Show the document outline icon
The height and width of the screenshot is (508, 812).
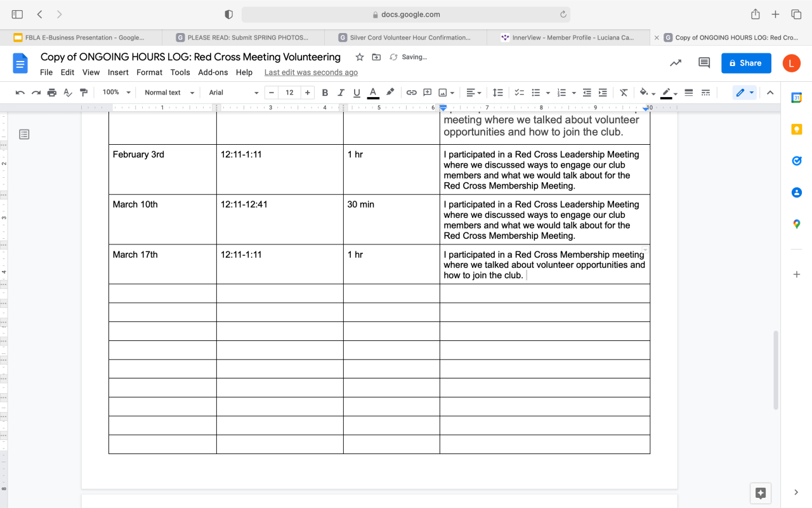click(24, 134)
